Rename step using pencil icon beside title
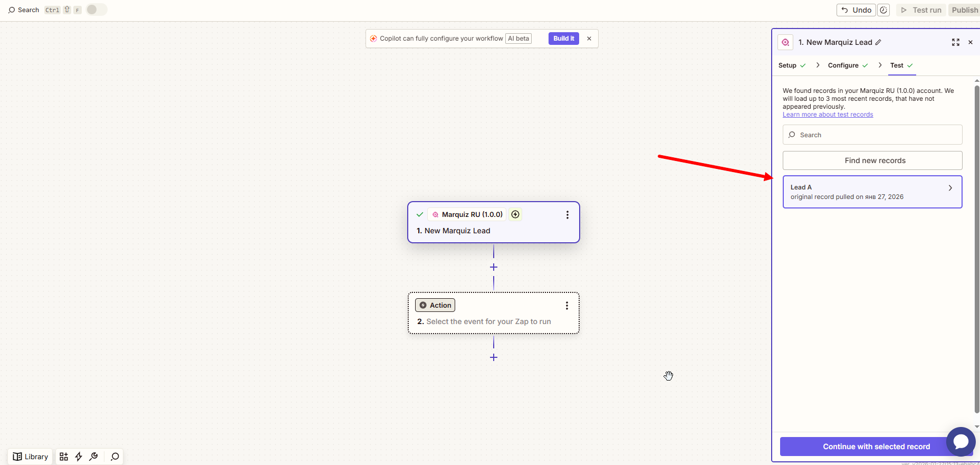 (878, 42)
